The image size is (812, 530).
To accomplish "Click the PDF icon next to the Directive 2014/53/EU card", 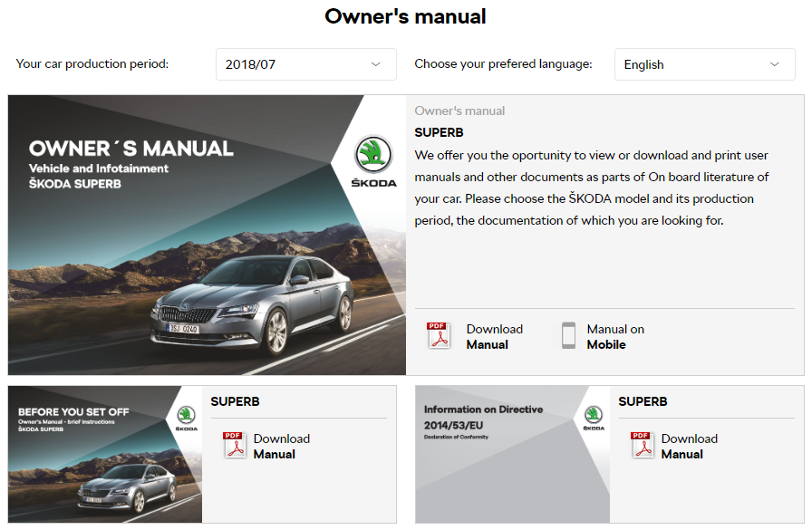I will tap(643, 445).
